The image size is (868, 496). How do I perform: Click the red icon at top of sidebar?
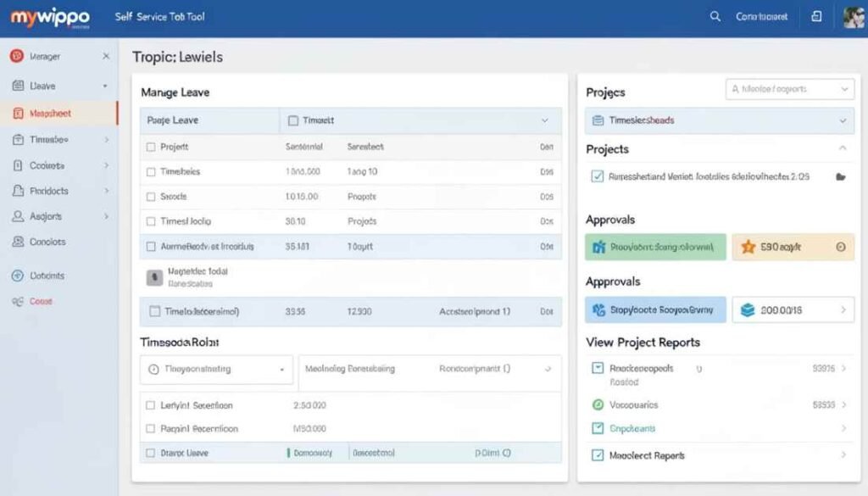click(x=15, y=57)
